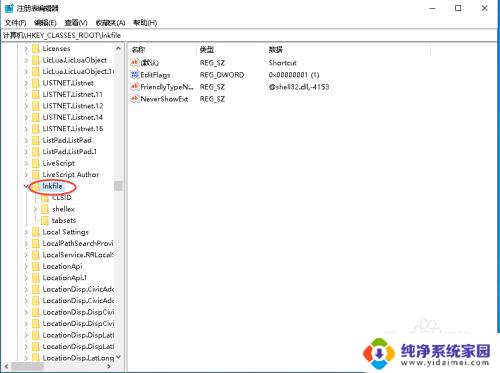Select the LiveScript key label
The height and width of the screenshot is (373, 500).
click(x=59, y=163)
